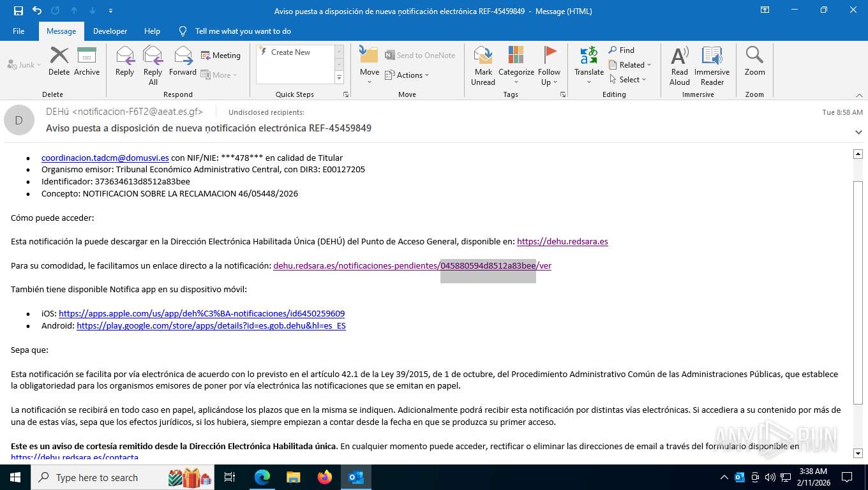Save the message with the floppy disk icon
Image resolution: width=868 pixels, height=490 pixels.
pos(19,11)
